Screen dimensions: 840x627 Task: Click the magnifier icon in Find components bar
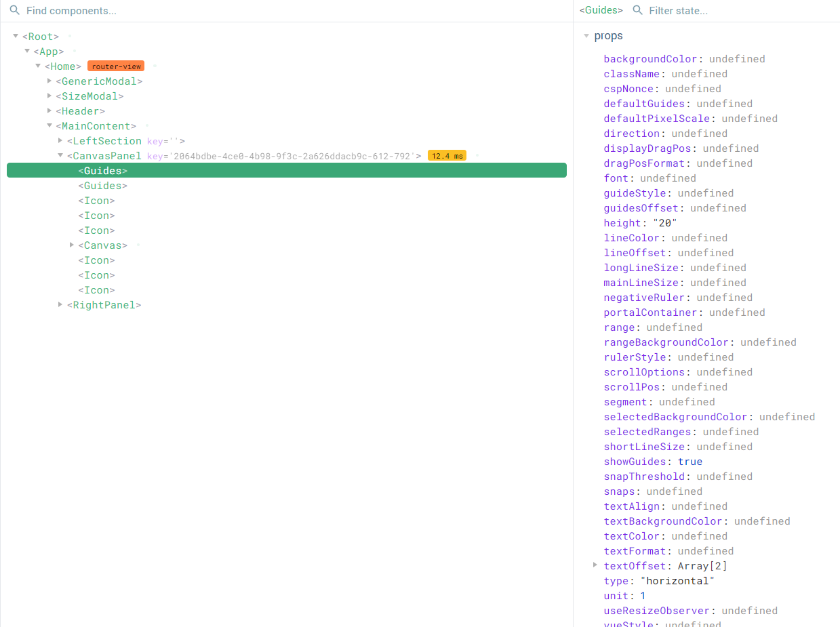coord(14,10)
